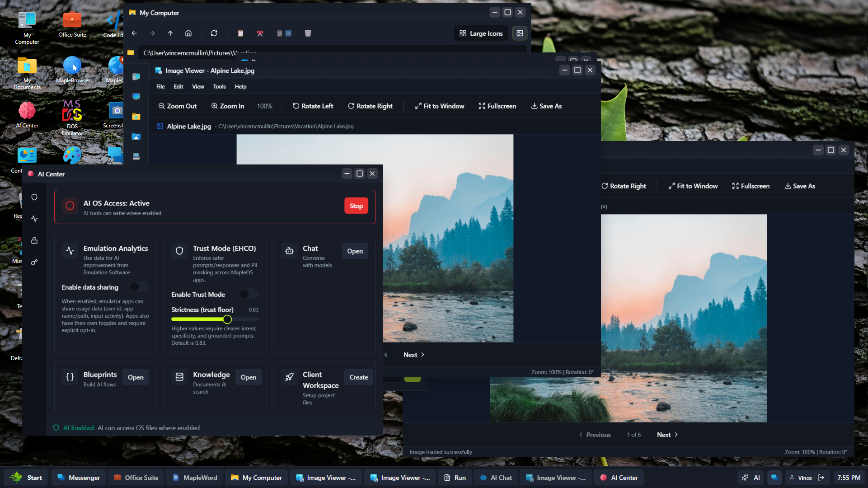This screenshot has height=488, width=868.
Task: Go to Next image in Alpine Lake viewer
Action: [x=414, y=355]
